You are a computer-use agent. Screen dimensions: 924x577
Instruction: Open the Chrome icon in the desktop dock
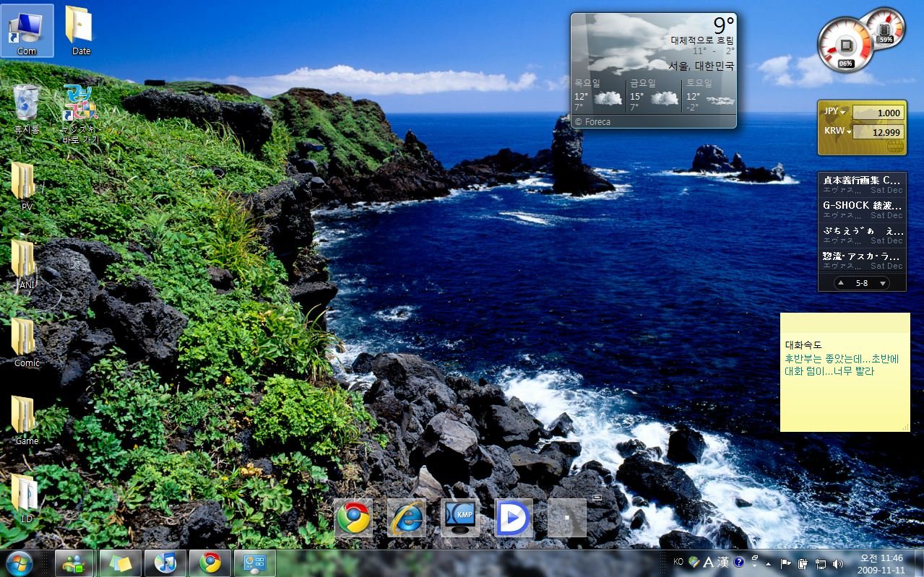[353, 518]
